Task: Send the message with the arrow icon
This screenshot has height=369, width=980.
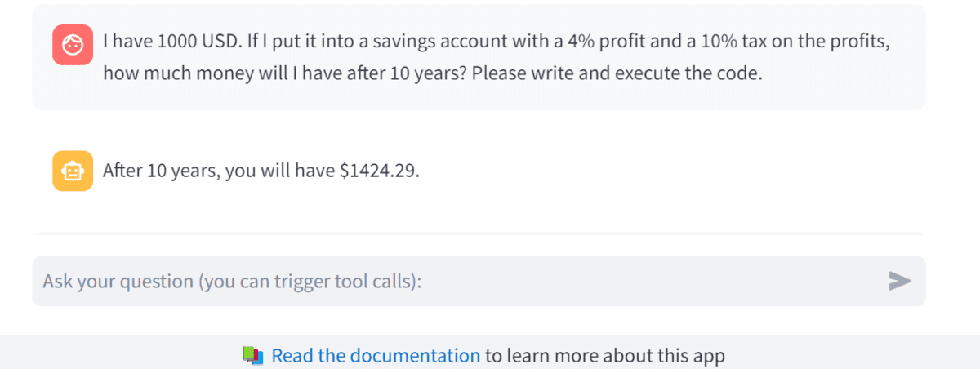Action: pyautogui.click(x=899, y=281)
